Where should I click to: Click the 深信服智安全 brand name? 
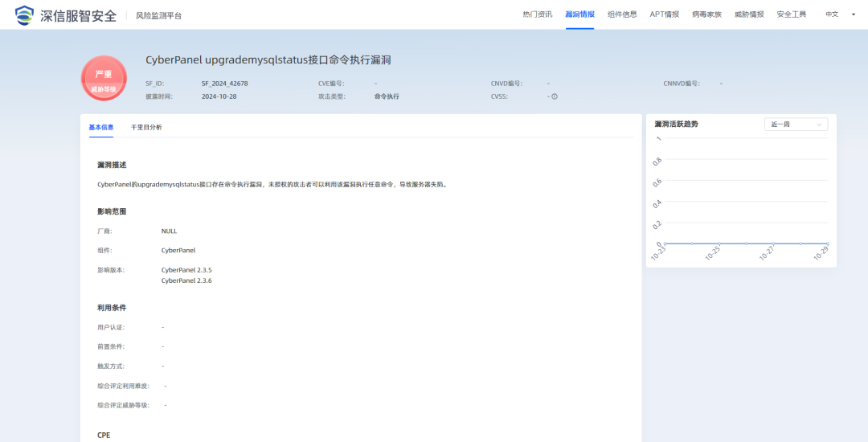tap(78, 15)
